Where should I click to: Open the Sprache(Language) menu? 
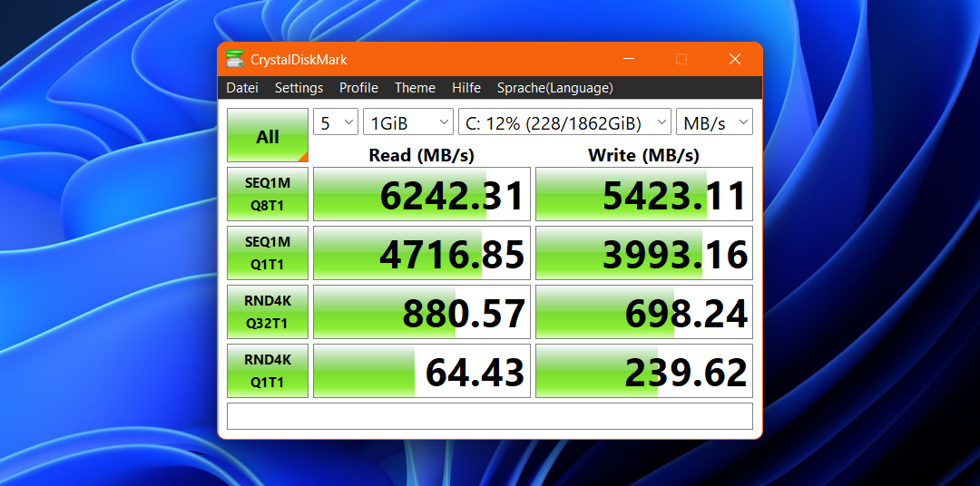pos(555,88)
